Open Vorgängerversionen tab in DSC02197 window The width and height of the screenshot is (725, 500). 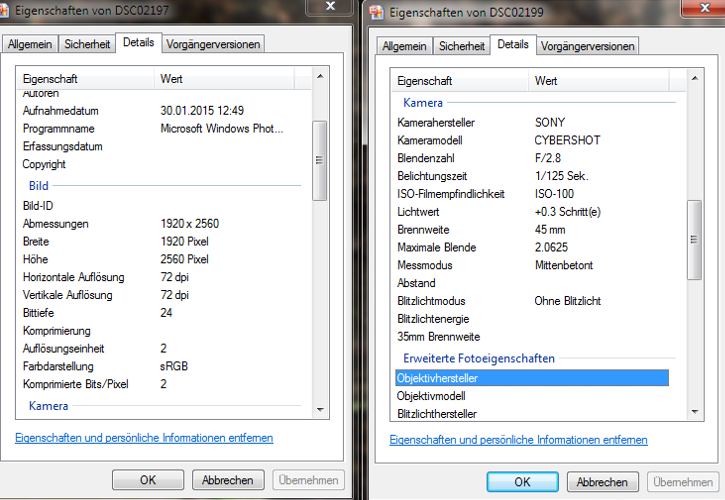coord(213,44)
